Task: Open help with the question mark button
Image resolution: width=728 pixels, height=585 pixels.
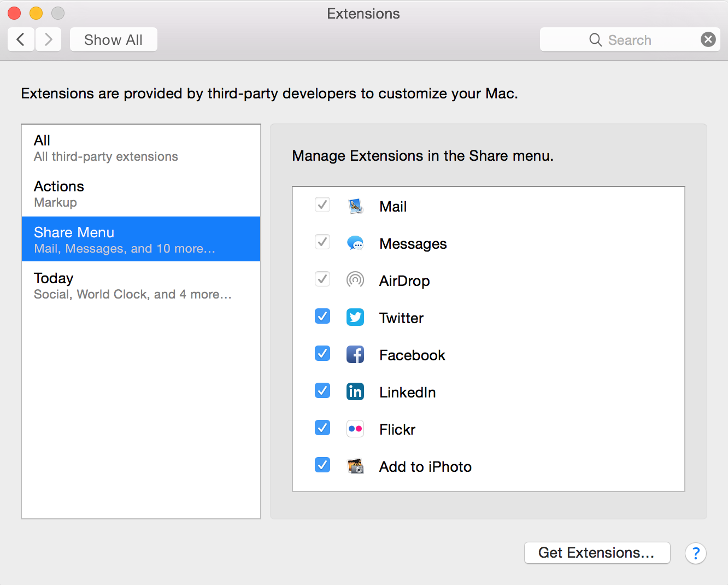Action: (x=695, y=553)
